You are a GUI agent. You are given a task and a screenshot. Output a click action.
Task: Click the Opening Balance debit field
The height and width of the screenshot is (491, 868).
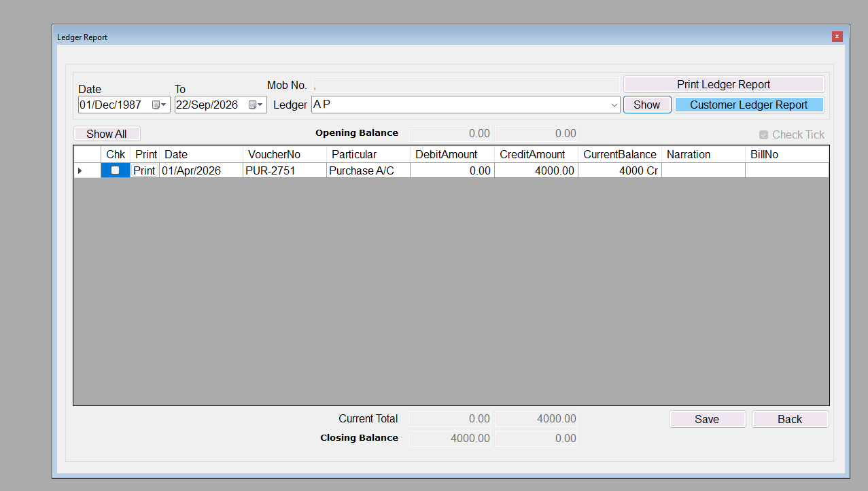pos(450,134)
